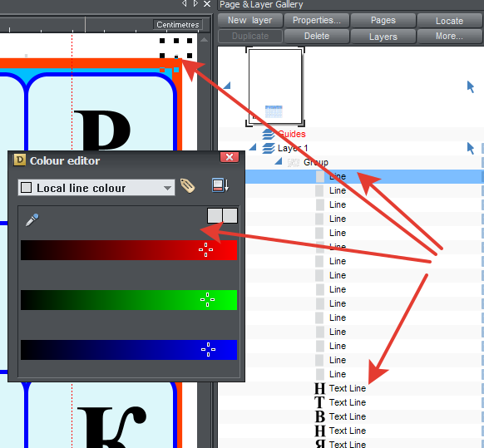
Task: Click the Guides layer stack icon
Action: pos(269,134)
